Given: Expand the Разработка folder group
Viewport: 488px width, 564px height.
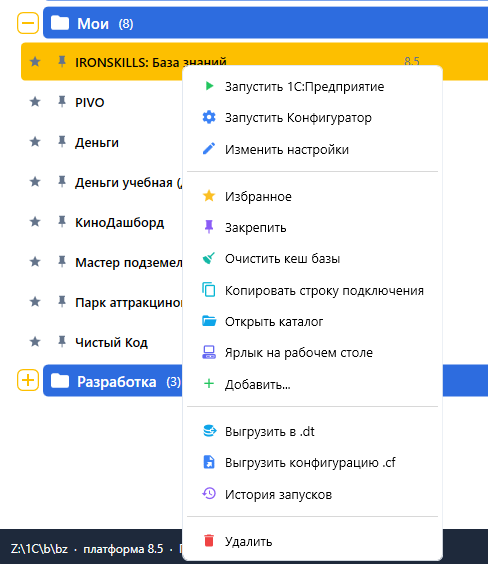Looking at the screenshot, I should click(x=28, y=380).
